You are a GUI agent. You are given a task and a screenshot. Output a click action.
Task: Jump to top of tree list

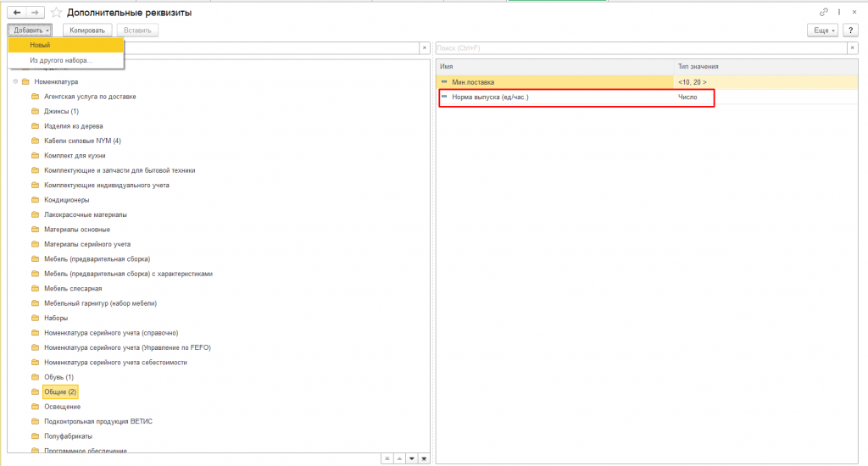[x=387, y=458]
